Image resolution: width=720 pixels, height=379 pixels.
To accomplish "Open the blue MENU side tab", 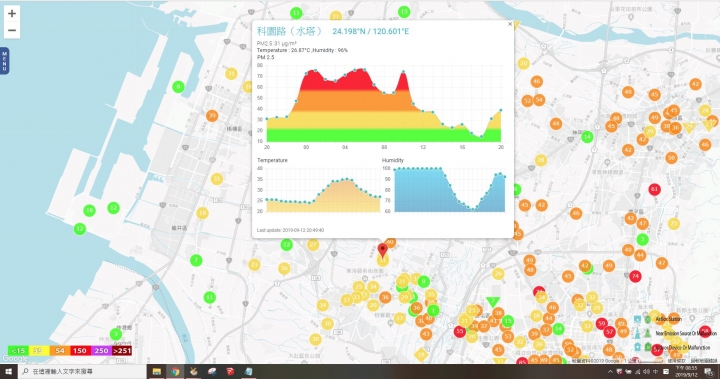I will (x=4, y=61).
